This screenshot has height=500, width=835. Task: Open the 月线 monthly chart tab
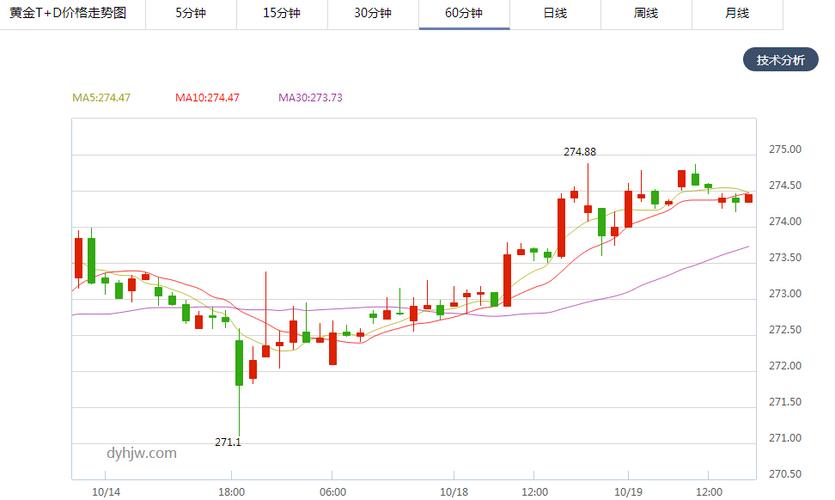coord(737,14)
